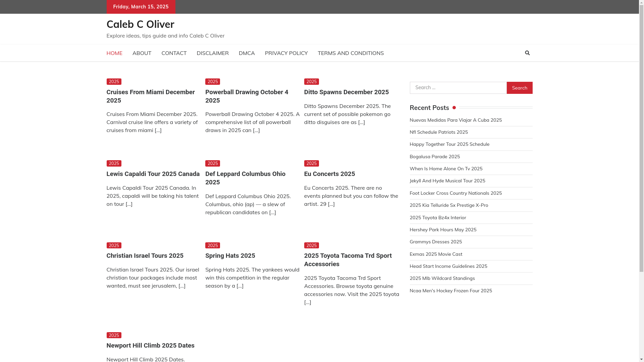Open the DMCA menu item
The height and width of the screenshot is (362, 644).
point(247,53)
